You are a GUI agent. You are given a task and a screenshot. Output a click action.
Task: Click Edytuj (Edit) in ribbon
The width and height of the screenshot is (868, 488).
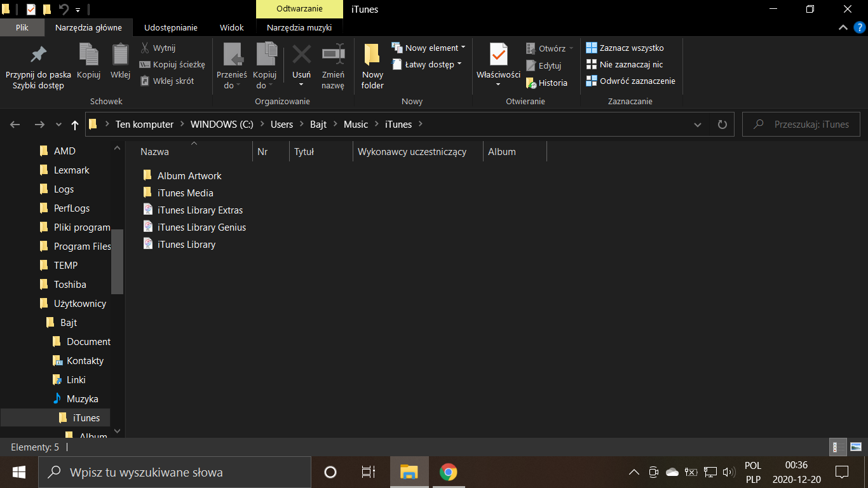(544, 65)
